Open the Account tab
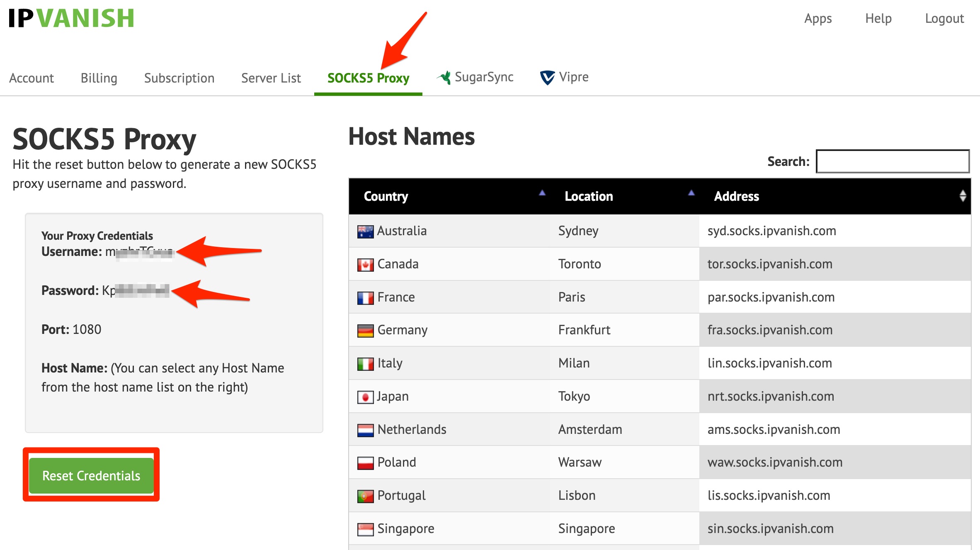 [32, 78]
